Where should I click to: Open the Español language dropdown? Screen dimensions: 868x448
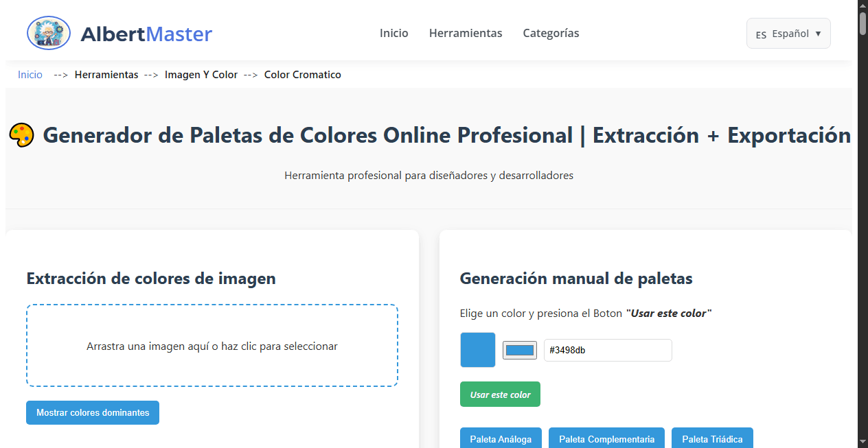click(x=788, y=33)
